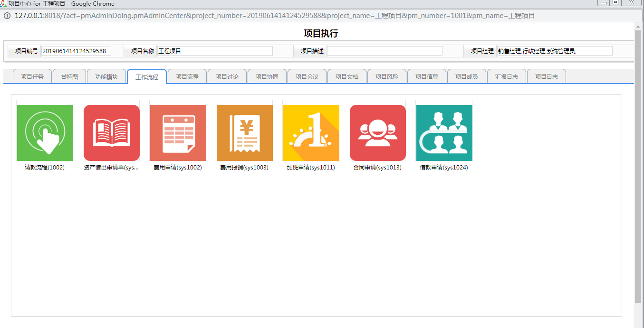Image resolution: width=644 pixels, height=328 pixels.
Task: Select the 加班申请(sys1011) overtime icon
Action: 311,133
